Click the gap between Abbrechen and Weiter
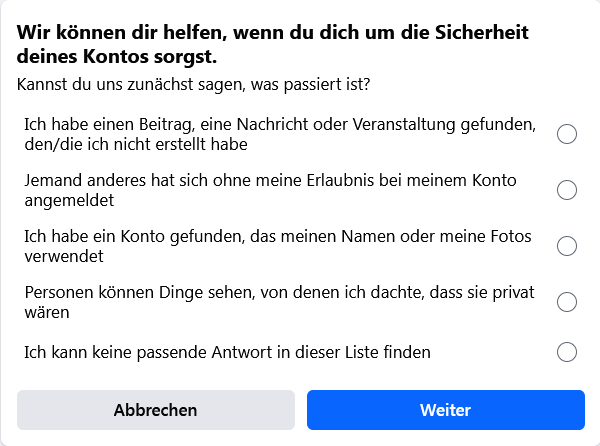This screenshot has height=446, width=600. [301, 410]
